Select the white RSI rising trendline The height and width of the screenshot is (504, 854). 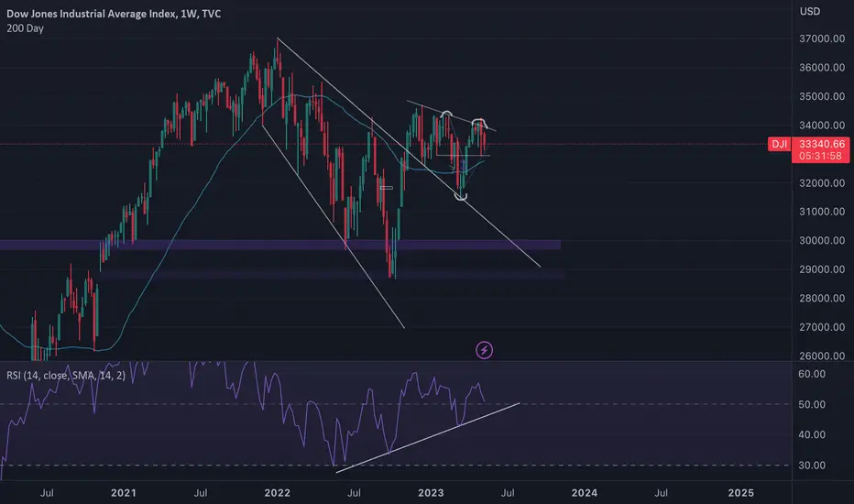(x=428, y=437)
